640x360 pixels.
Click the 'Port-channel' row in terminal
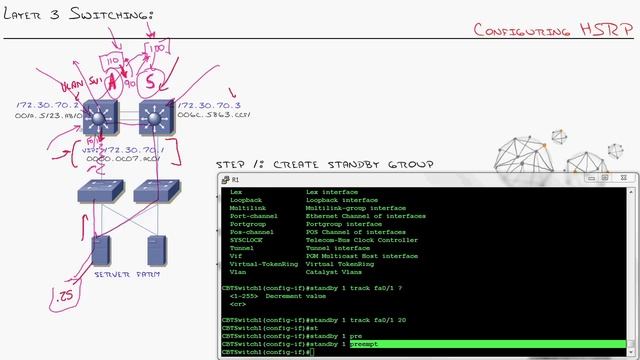[327, 216]
